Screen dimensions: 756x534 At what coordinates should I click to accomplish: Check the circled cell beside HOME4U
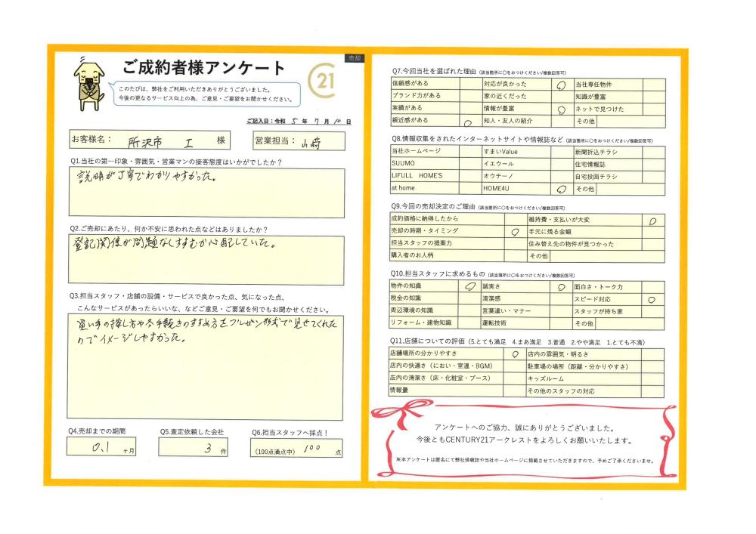[562, 189]
